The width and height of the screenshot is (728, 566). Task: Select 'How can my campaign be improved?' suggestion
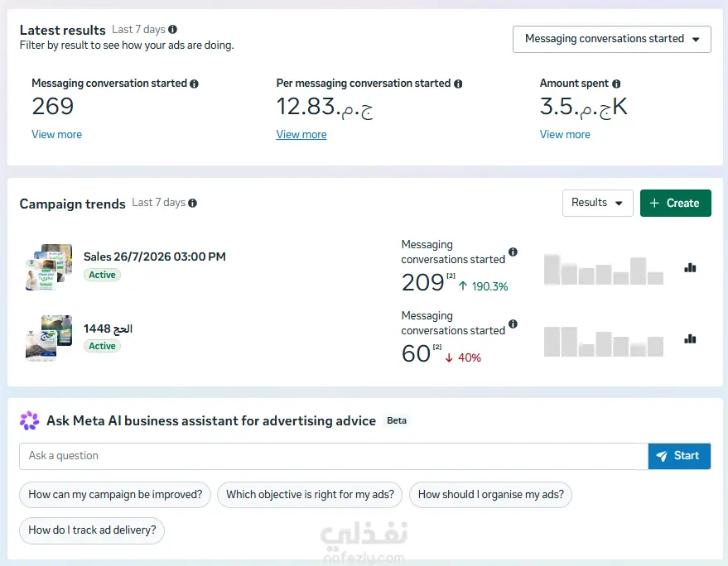point(115,495)
